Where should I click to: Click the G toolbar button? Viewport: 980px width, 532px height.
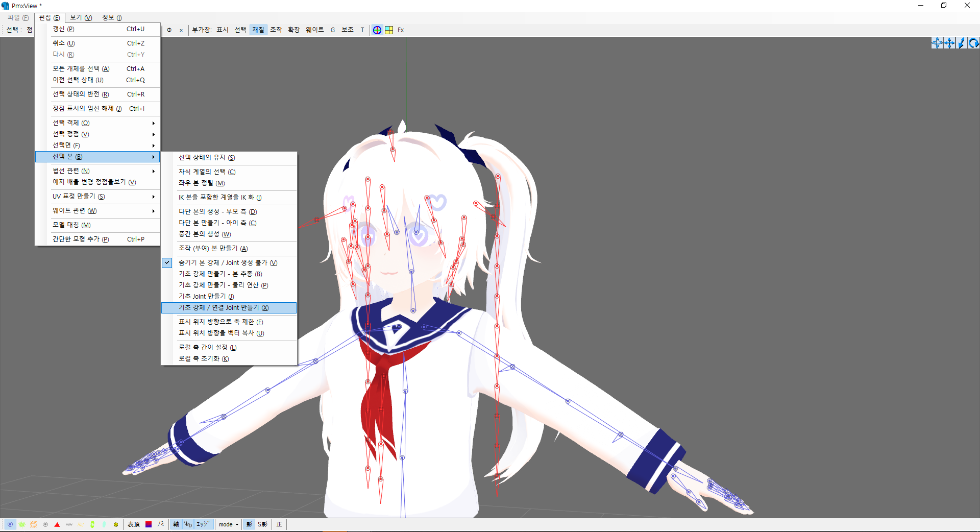[333, 30]
